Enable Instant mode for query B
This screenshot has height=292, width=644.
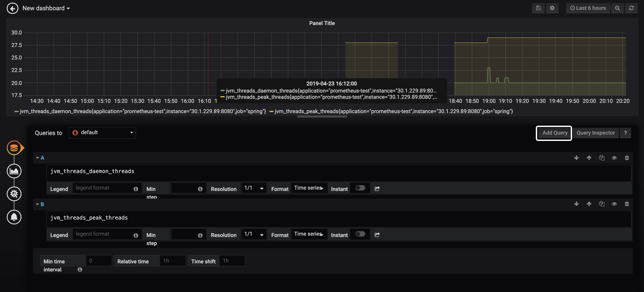coord(360,234)
